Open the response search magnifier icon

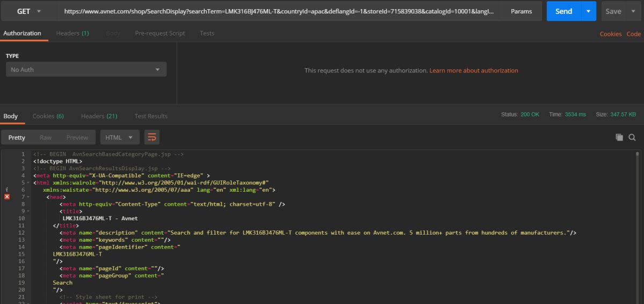632,137
